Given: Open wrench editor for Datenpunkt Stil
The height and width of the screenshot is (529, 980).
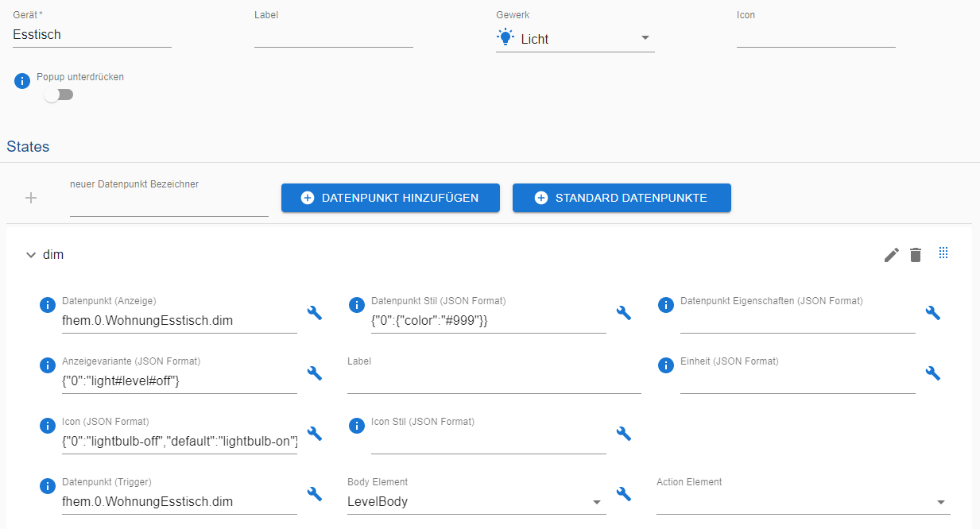Looking at the screenshot, I should [624, 313].
